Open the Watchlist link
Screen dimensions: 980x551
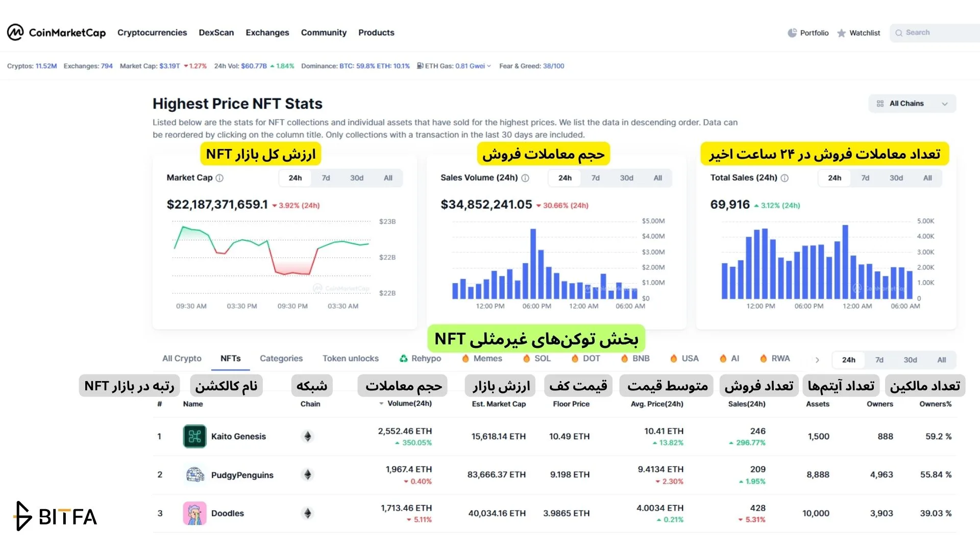coord(865,33)
